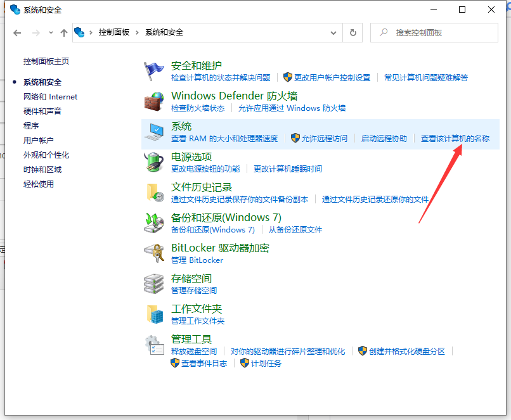Open 备份和还原 via its green arrows icon

pyautogui.click(x=153, y=222)
